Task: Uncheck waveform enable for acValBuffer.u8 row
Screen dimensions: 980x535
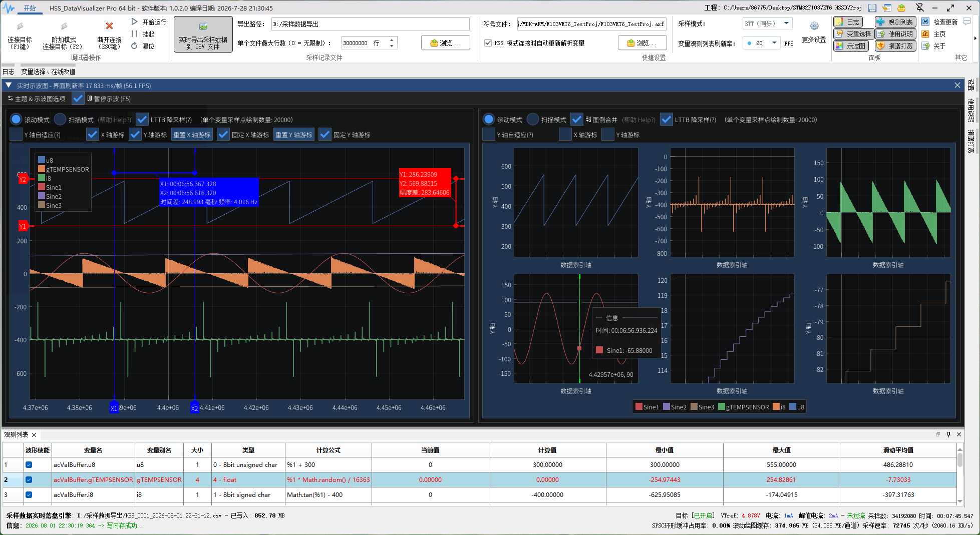Action: tap(29, 464)
